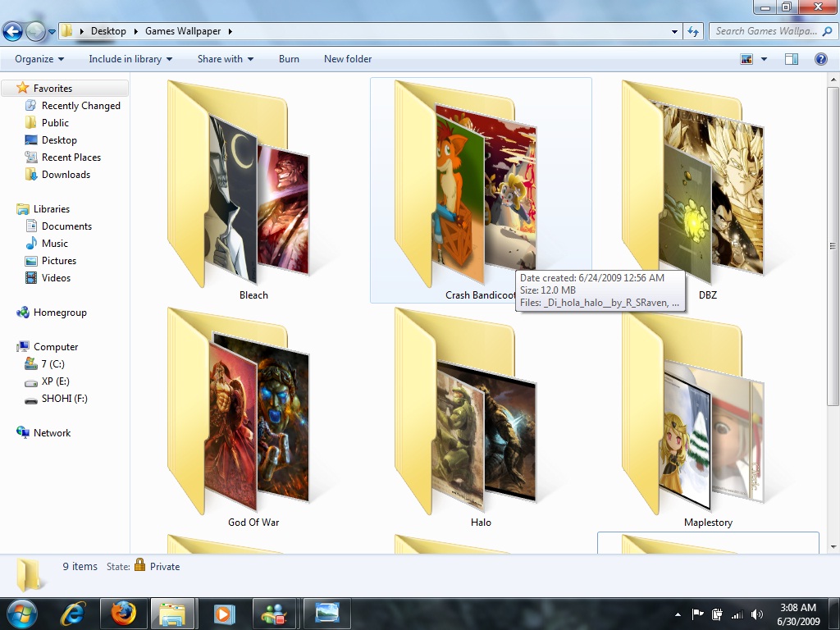This screenshot has width=840, height=630.
Task: Expand the Share with dropdown
Action: coord(225,58)
